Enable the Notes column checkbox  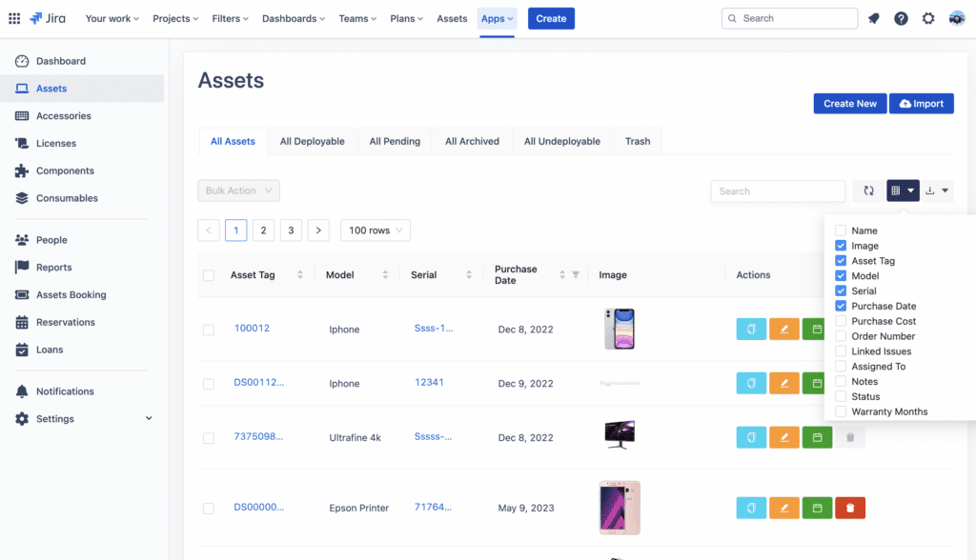841,381
